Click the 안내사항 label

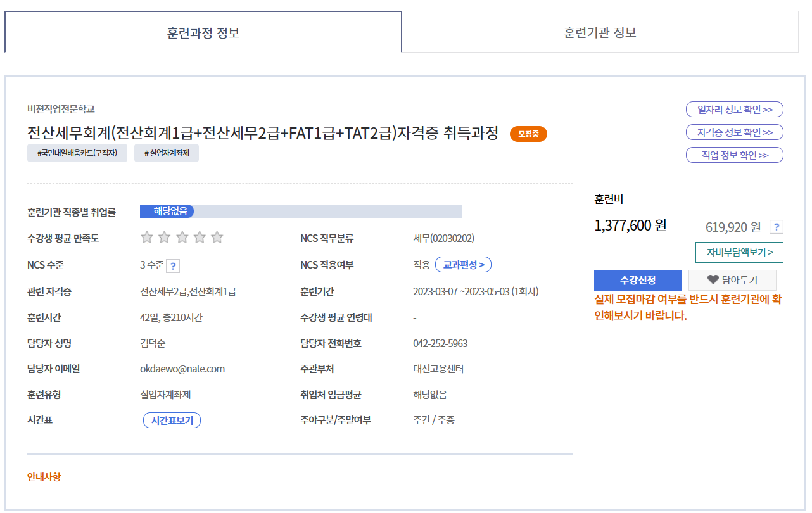pos(44,477)
